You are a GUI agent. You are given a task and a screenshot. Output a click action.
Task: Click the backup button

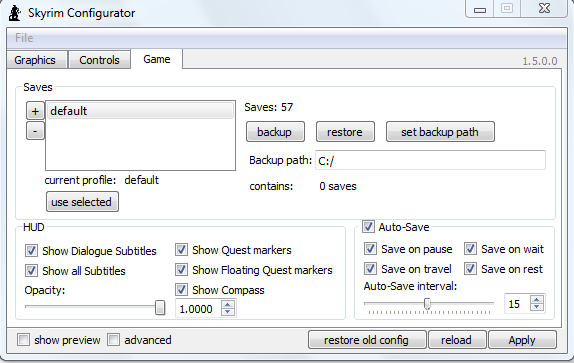pyautogui.click(x=275, y=132)
